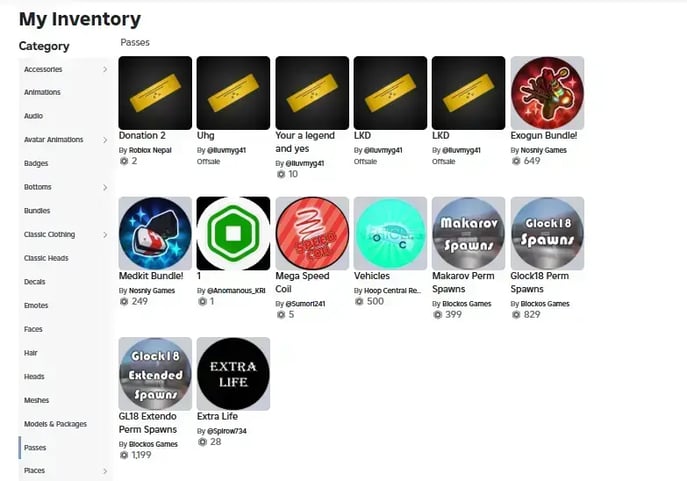The height and width of the screenshot is (481, 687).
Task: Open the Makarov Spawns pass icon
Action: tap(468, 233)
